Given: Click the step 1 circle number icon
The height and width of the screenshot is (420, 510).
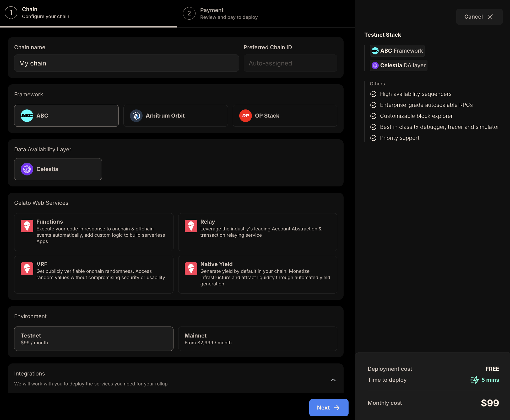Looking at the screenshot, I should pyautogui.click(x=11, y=13).
